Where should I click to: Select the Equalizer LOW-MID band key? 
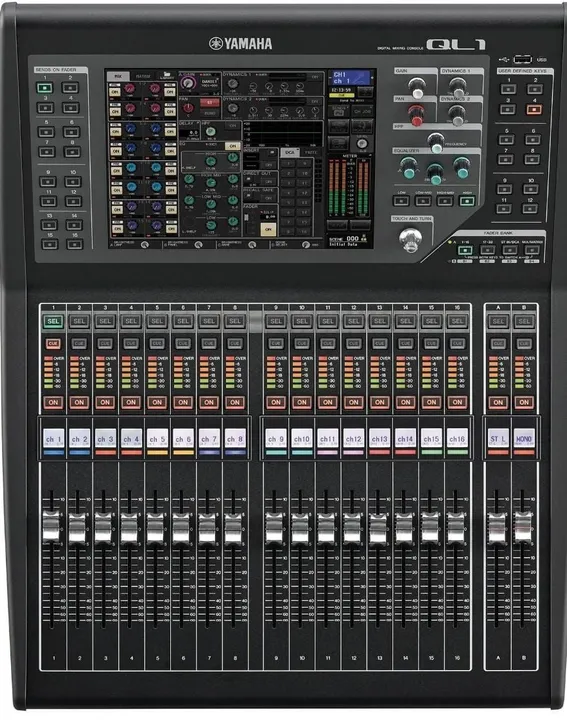423,201
